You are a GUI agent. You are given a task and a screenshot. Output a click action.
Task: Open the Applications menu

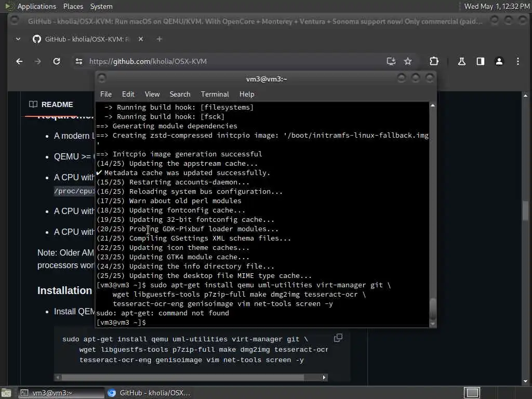[x=37, y=6]
